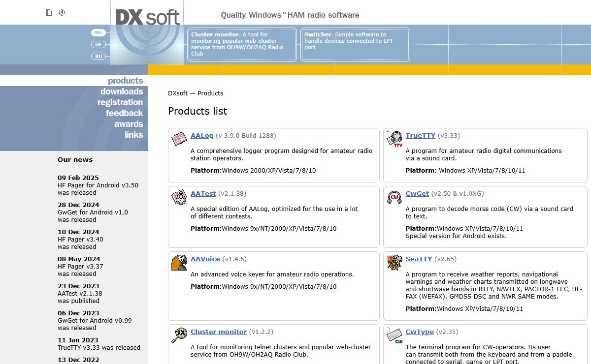
Task: Click the AAVoice parrot icon
Action: tap(179, 262)
